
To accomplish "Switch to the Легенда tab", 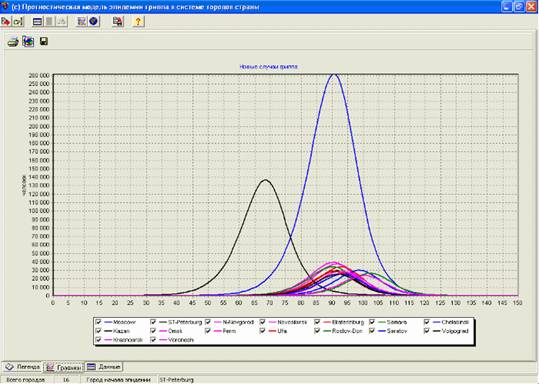I will point(22,367).
